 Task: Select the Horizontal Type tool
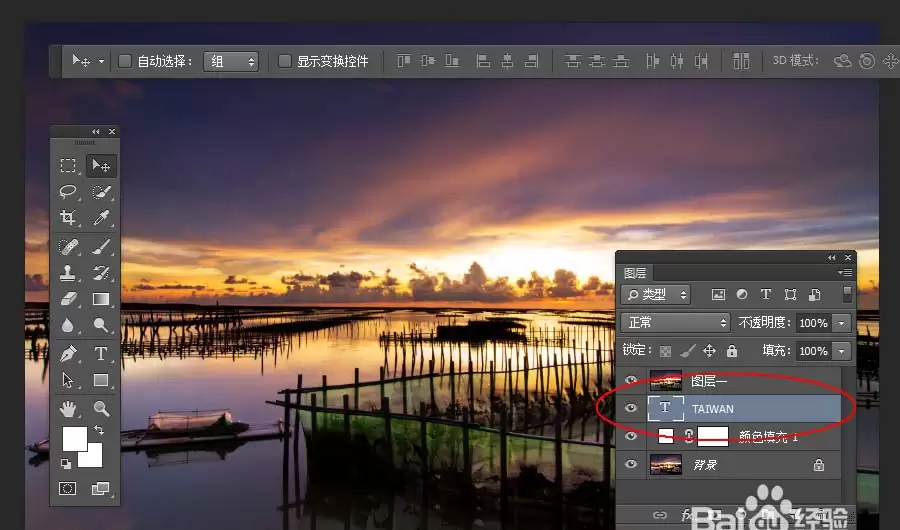[x=101, y=353]
